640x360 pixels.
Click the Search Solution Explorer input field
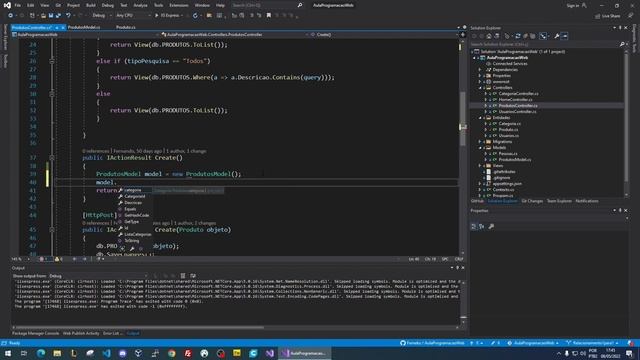[x=544, y=44]
